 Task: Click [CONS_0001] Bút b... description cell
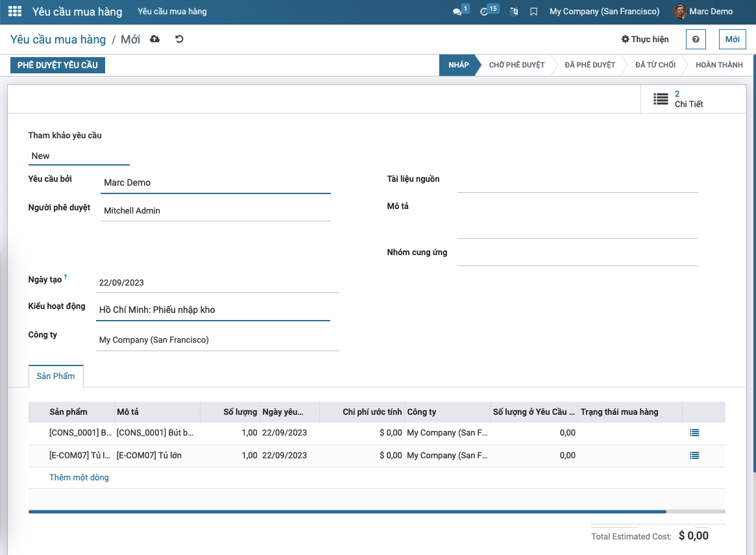(157, 433)
